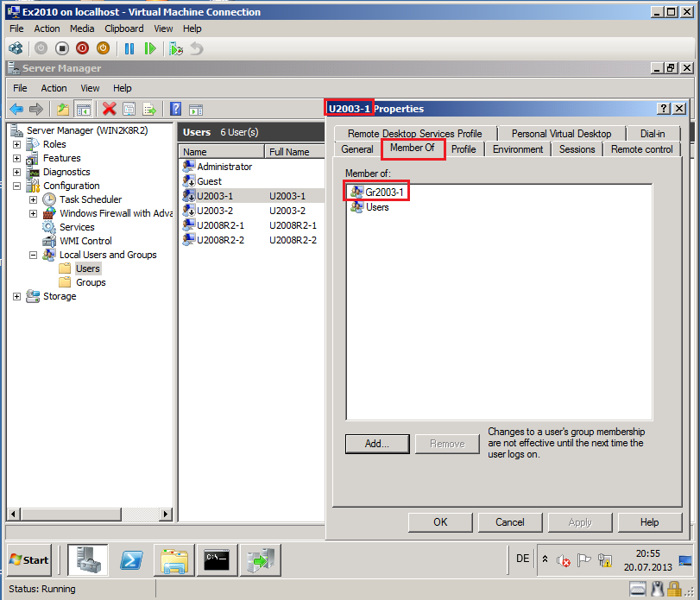Open the Environment tab

[518, 149]
